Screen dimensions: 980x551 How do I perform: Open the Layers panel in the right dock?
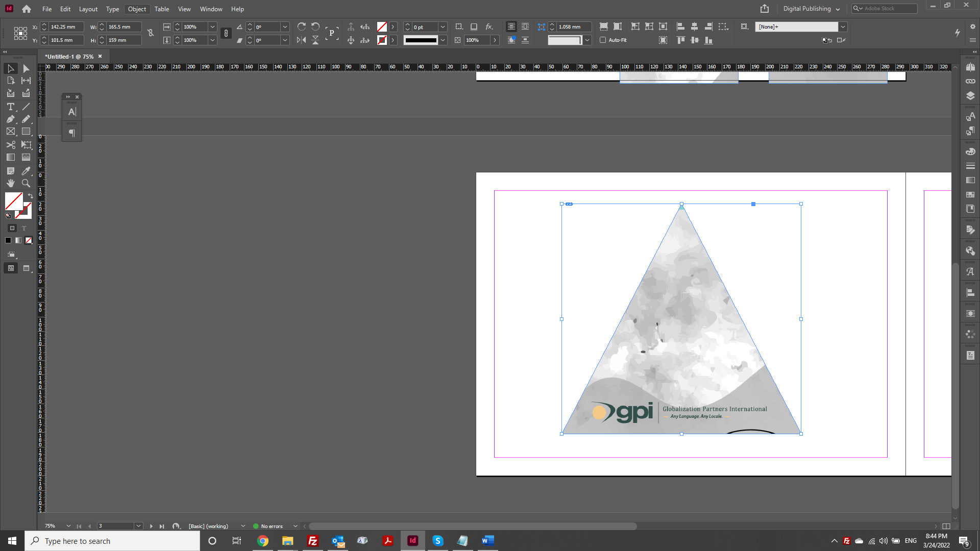(970, 95)
